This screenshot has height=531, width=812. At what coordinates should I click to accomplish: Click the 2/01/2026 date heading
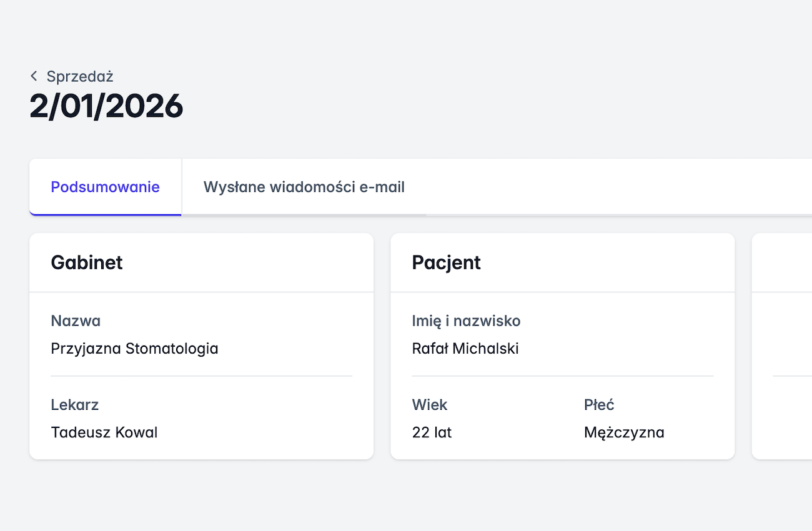(x=106, y=106)
